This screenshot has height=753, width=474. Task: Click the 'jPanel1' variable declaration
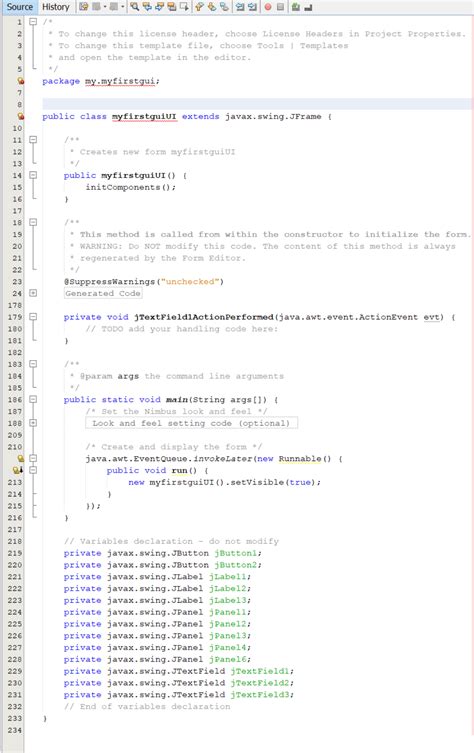227,612
